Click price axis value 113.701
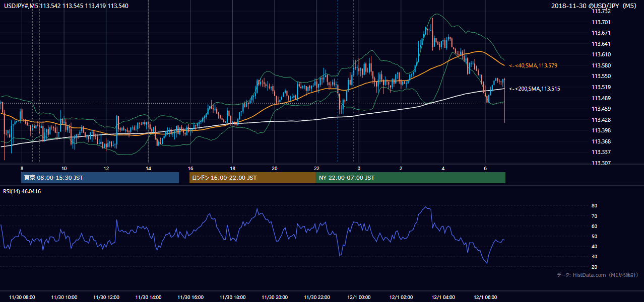The height and width of the screenshot is (302, 644). coord(601,22)
